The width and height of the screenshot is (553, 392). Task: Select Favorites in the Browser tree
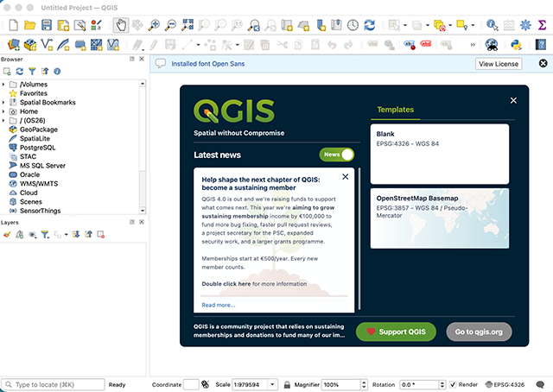34,93
